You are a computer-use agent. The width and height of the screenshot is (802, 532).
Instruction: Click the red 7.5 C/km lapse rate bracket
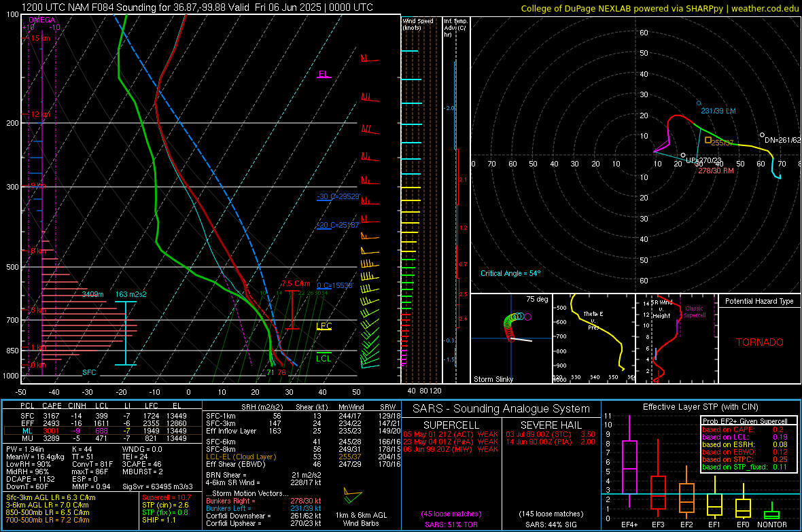pyautogui.click(x=292, y=309)
